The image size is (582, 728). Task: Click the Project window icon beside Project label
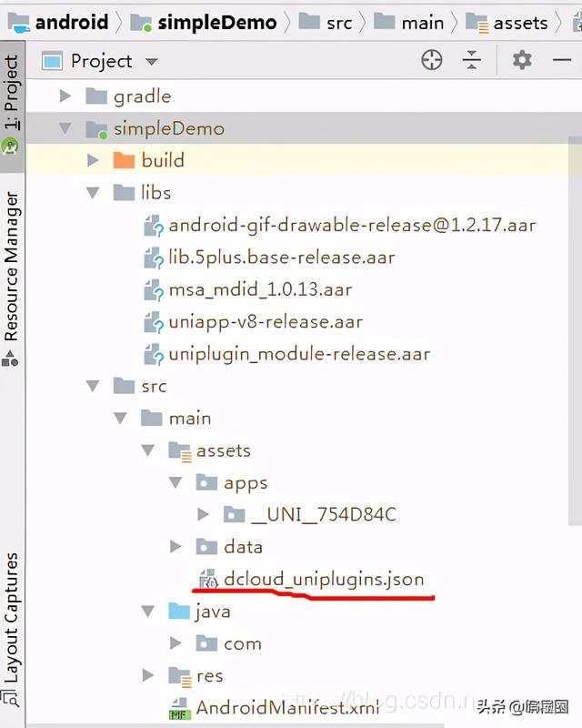[52, 61]
